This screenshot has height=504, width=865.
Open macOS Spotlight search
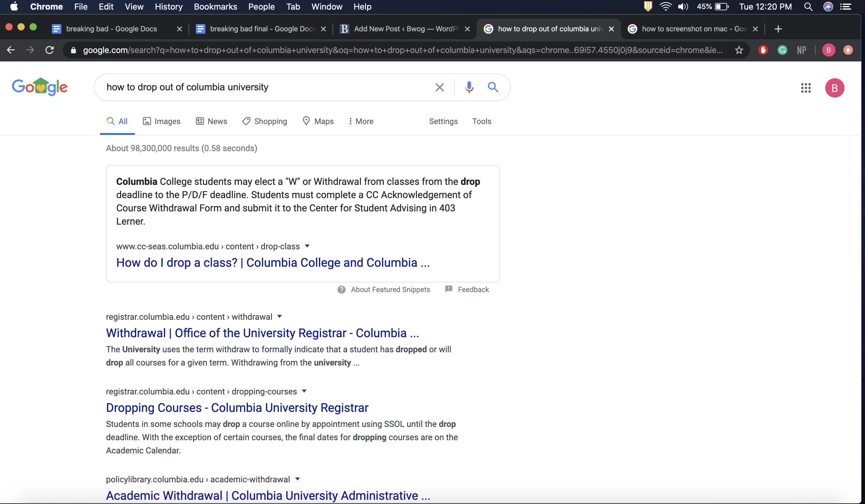pos(808,7)
